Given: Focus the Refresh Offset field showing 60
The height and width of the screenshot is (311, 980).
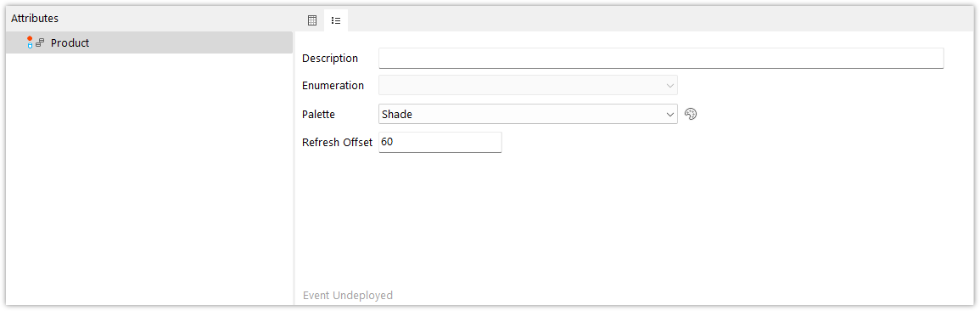Looking at the screenshot, I should [440, 142].
